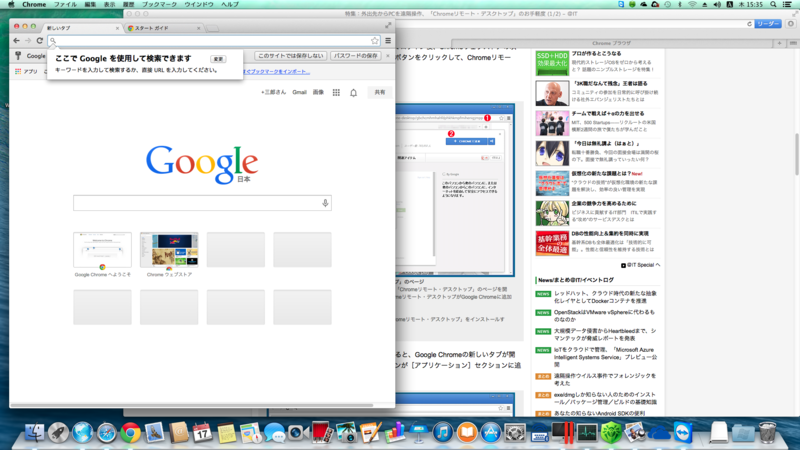The height and width of the screenshot is (450, 800).
Task: Open System Preferences from the dock
Action: pyautogui.click(x=515, y=433)
